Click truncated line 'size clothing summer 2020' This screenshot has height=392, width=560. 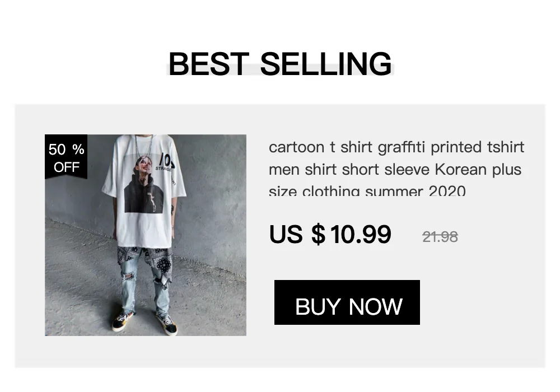click(367, 190)
